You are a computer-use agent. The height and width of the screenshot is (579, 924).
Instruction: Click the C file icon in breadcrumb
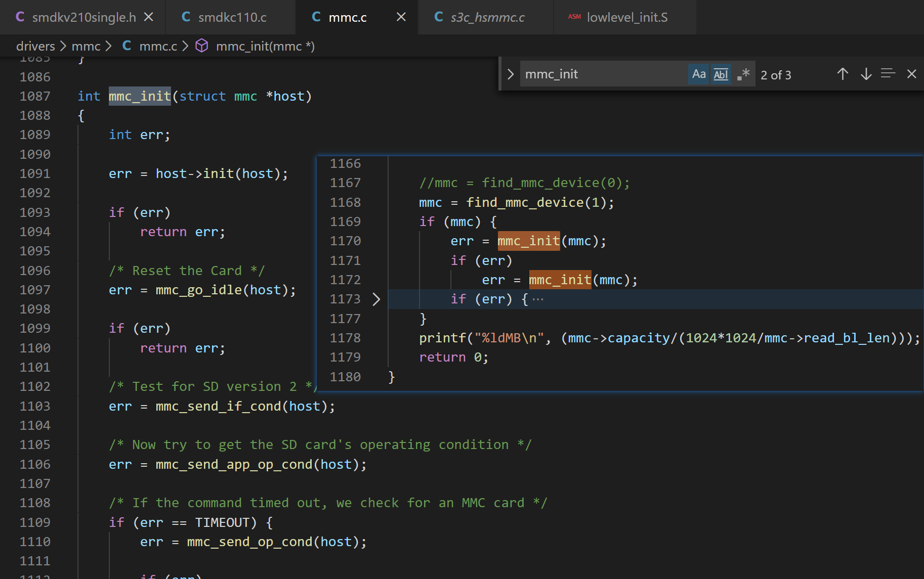[x=127, y=46]
